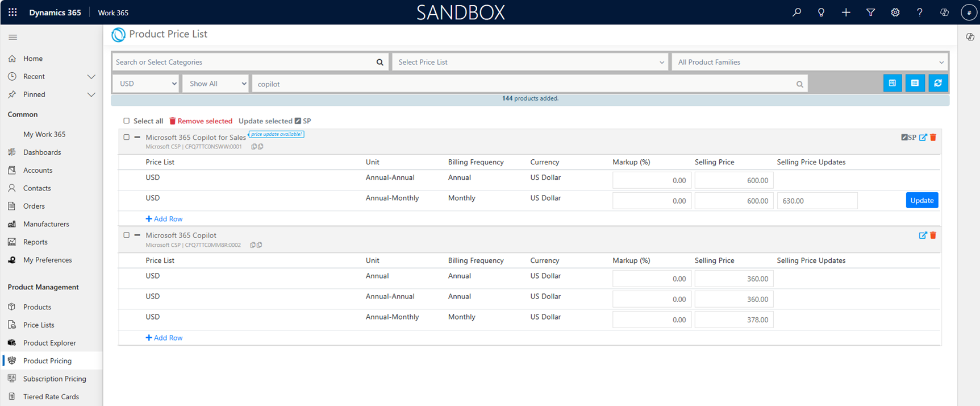980x406 pixels.
Task: Open the settings gear in header
Action: (895, 12)
